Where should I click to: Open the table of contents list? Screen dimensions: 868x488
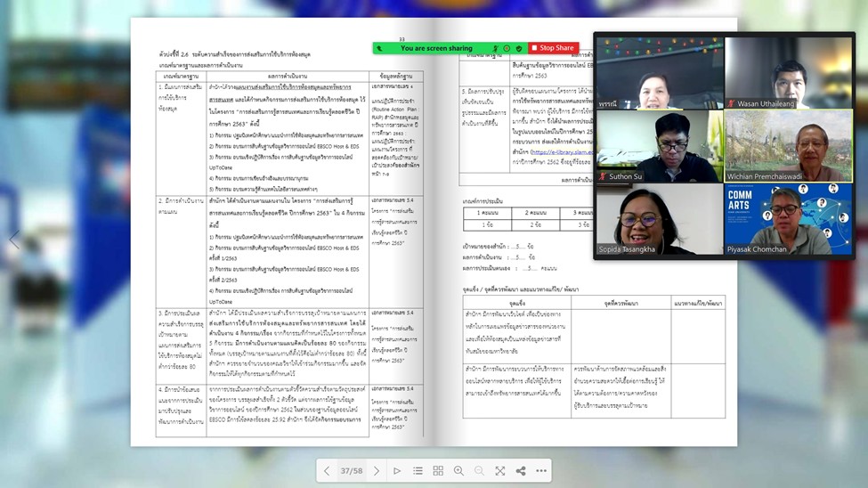click(x=418, y=471)
